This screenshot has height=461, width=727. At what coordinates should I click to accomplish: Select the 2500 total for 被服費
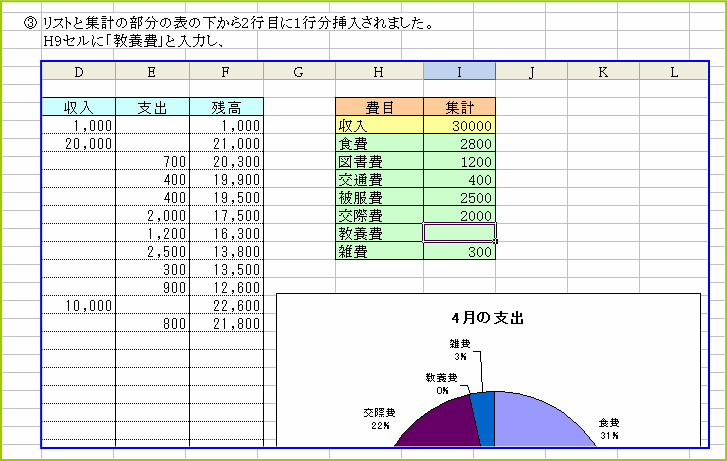click(459, 198)
